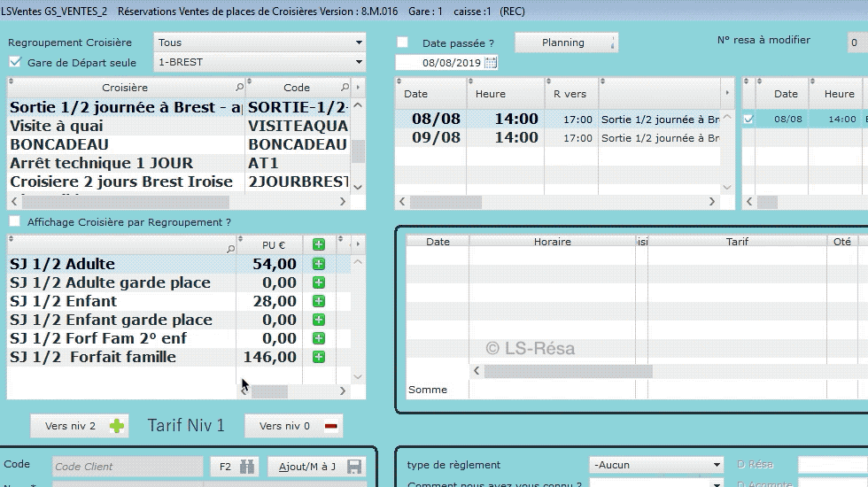
Task: Add SJ 1/2 Forfait famille with plus icon
Action: tap(319, 357)
